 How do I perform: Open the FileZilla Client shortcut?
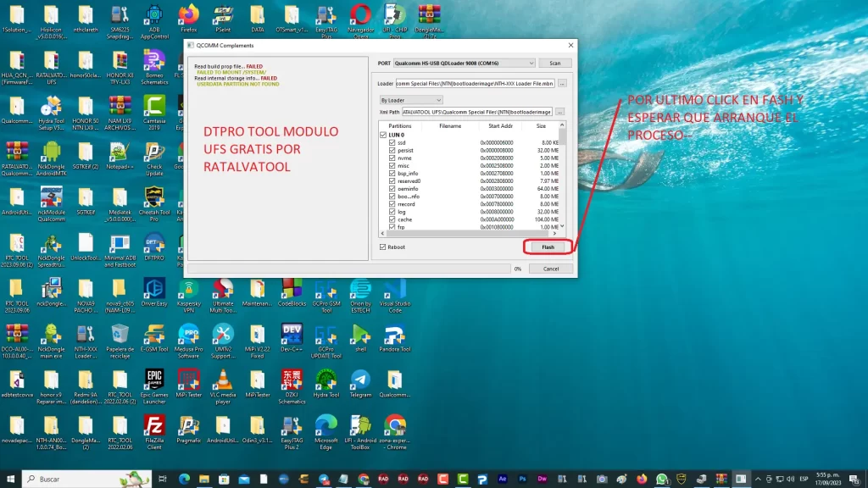[154, 424]
